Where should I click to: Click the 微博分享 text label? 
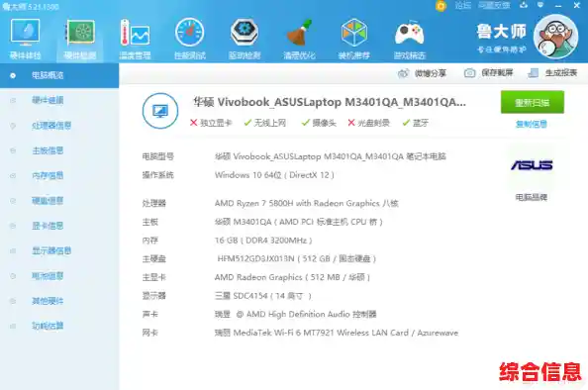tap(431, 73)
